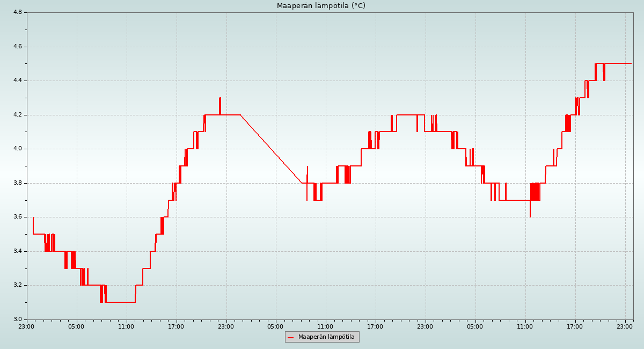The width and height of the screenshot is (644, 349).
Task: Click the last 17:00 x-axis label
Action: (x=575, y=326)
